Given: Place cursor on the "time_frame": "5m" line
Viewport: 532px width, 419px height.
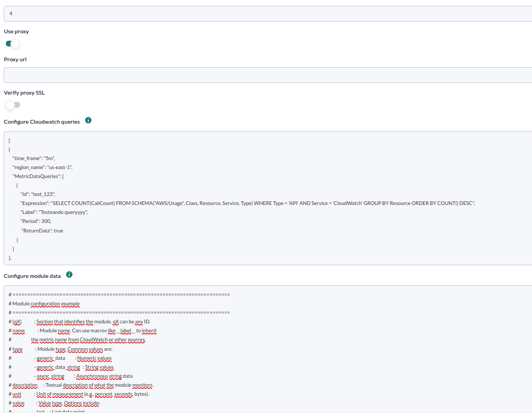Looking at the screenshot, I should point(34,159).
